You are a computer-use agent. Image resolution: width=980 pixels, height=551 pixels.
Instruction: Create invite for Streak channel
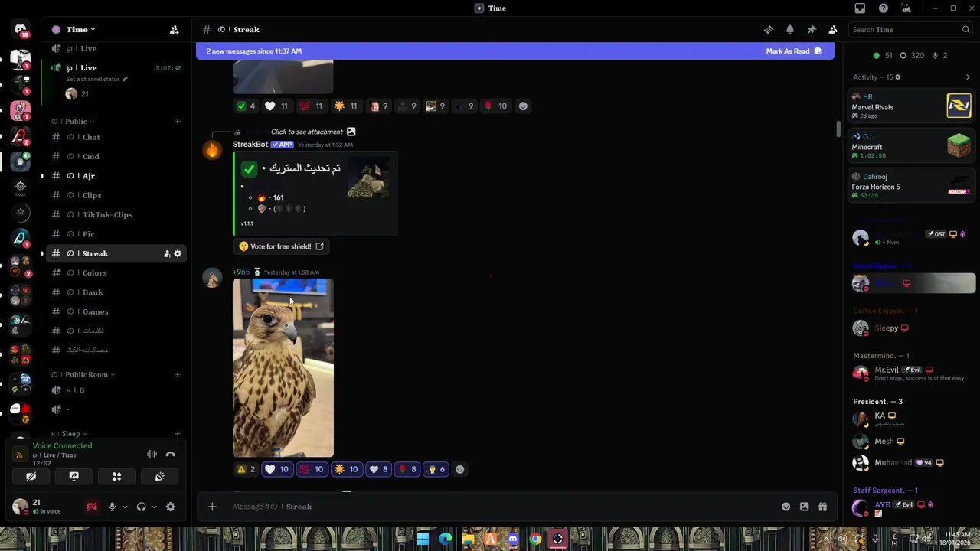[167, 254]
